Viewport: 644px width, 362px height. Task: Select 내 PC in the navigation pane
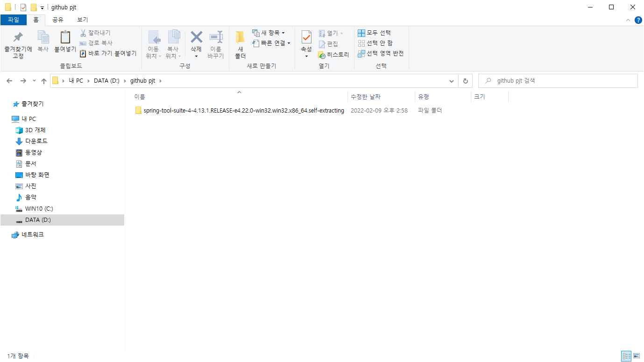[28, 119]
